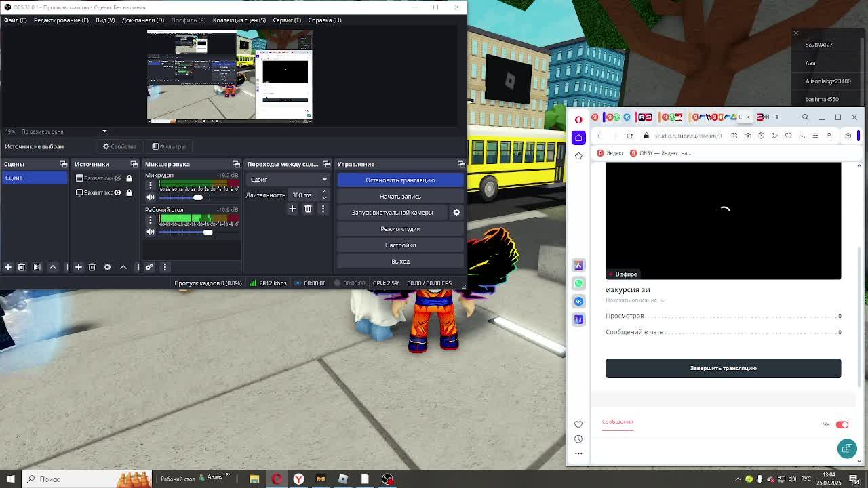Viewport: 868px width, 488px height.
Task: Take a snapshot with Opera camera icon
Action: click(747, 136)
